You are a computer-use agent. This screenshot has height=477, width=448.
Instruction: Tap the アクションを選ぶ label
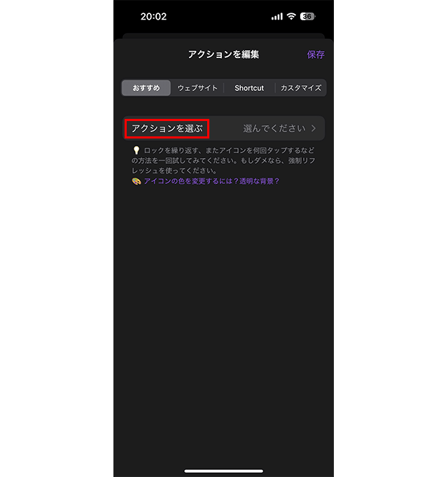pyautogui.click(x=167, y=129)
